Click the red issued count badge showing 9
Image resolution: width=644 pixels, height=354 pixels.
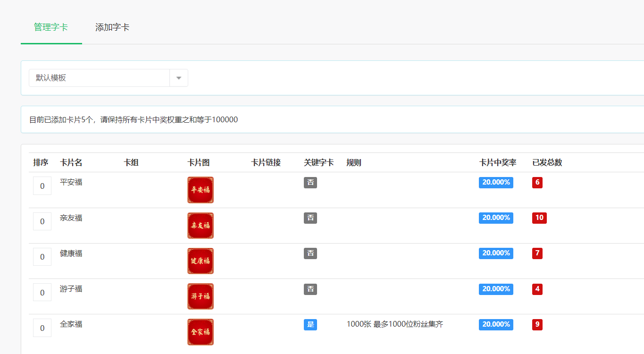coord(537,324)
